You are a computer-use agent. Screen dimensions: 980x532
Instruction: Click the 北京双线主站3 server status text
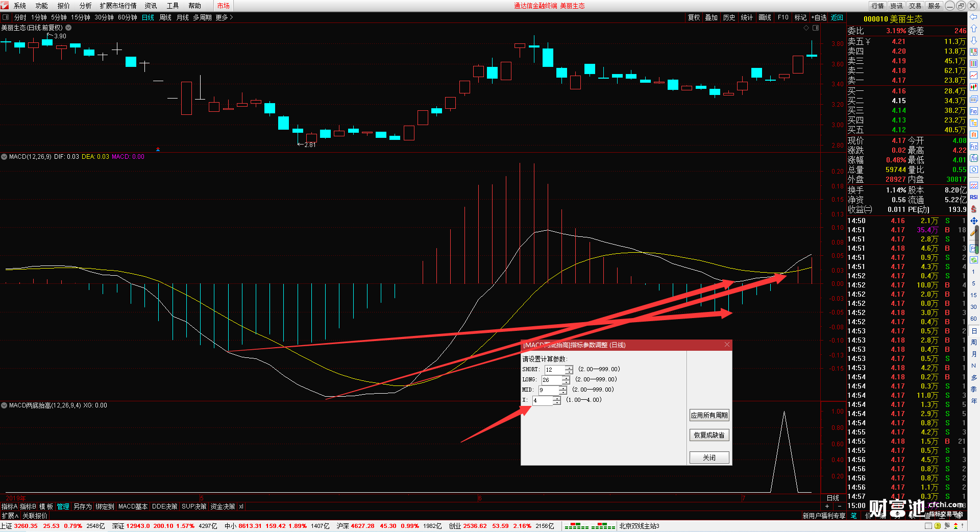pos(639,526)
